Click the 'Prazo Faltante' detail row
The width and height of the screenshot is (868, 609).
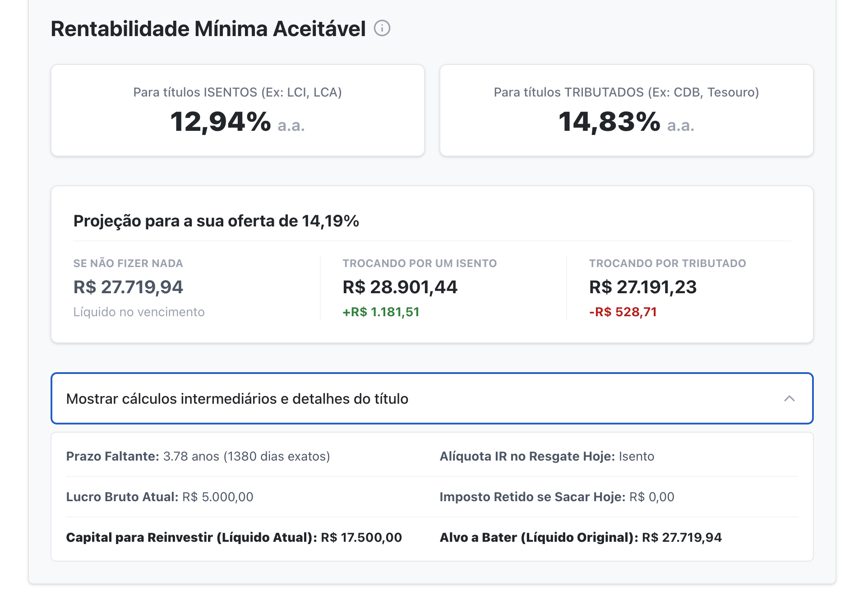click(198, 456)
